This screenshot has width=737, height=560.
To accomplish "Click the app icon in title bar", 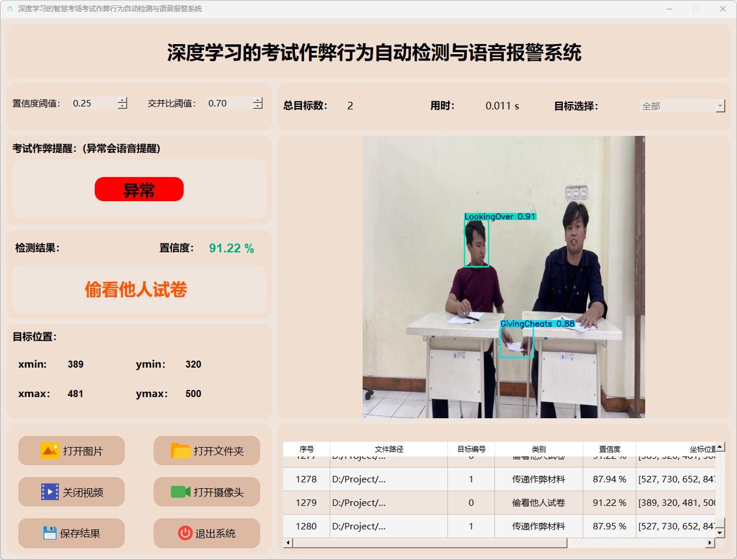I will tap(9, 9).
